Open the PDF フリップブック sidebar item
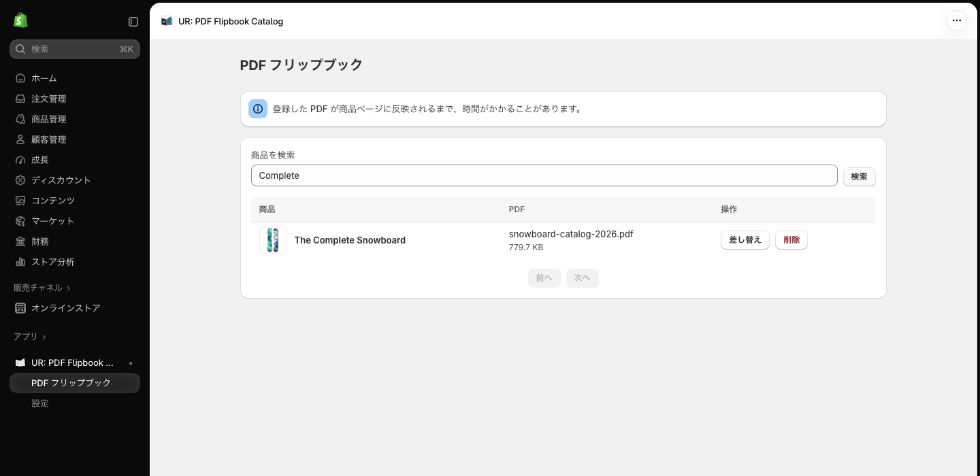The height and width of the screenshot is (476, 980). coord(75,383)
